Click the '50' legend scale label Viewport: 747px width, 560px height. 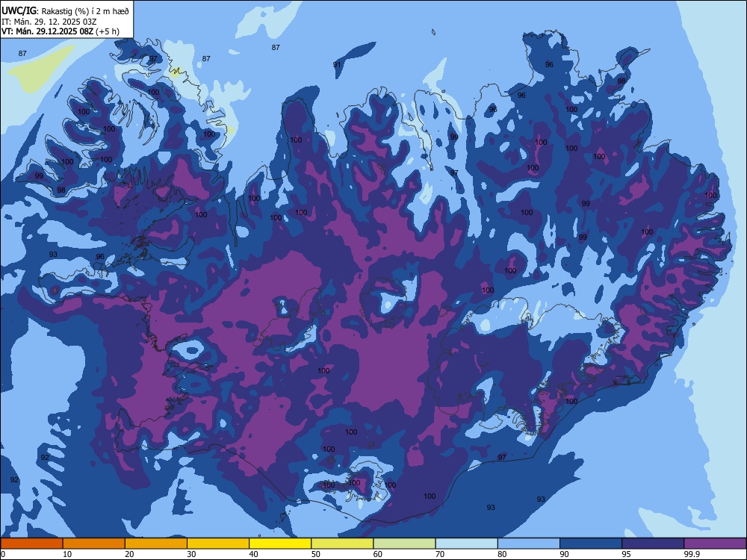click(316, 554)
